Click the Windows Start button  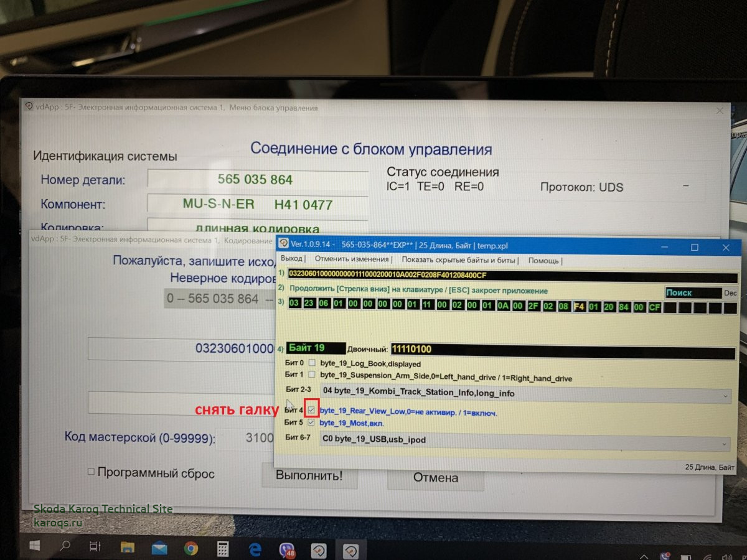34,547
